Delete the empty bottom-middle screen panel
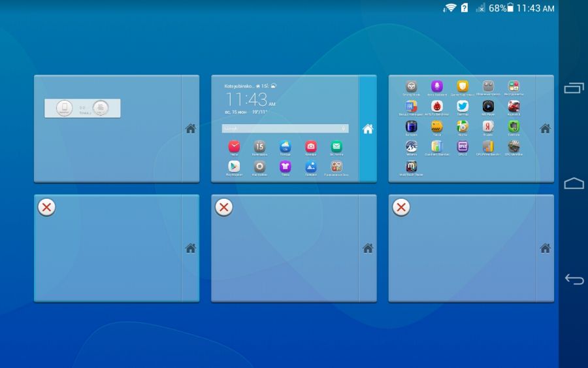This screenshot has height=368, width=588. (x=223, y=207)
